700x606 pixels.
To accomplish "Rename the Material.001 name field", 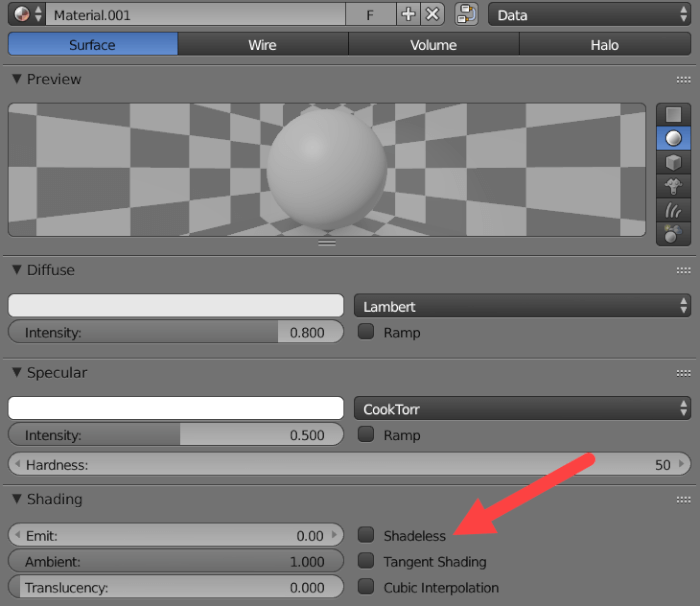I will point(196,15).
